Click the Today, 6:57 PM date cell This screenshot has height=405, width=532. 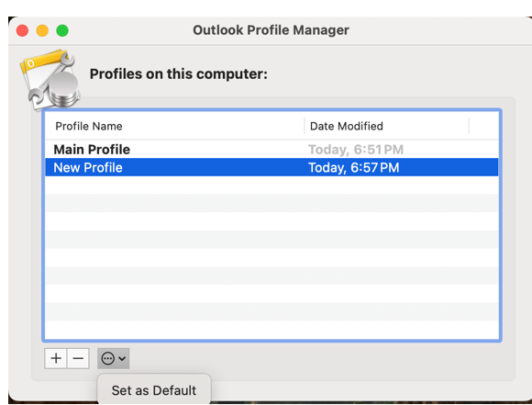coord(354,167)
